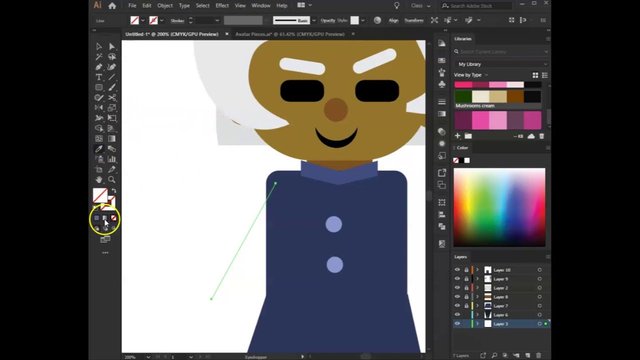Open the Edit Toolbar ellipsis
The height and width of the screenshot is (360, 640).
pyautogui.click(x=105, y=253)
